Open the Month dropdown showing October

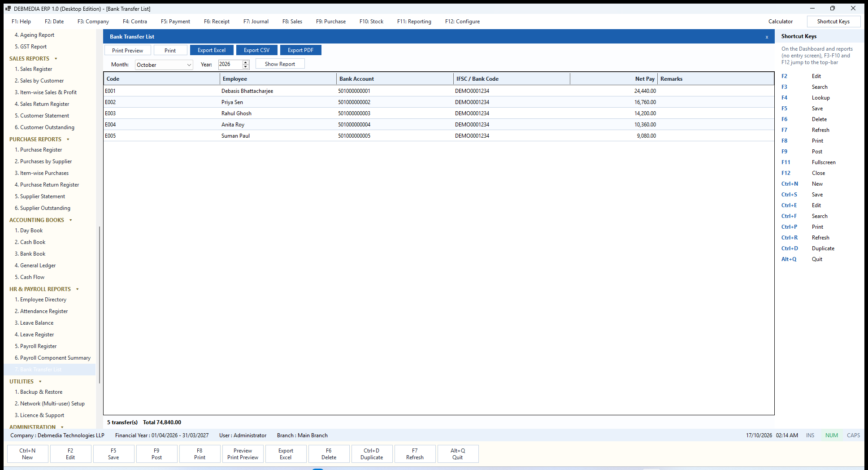click(x=164, y=65)
